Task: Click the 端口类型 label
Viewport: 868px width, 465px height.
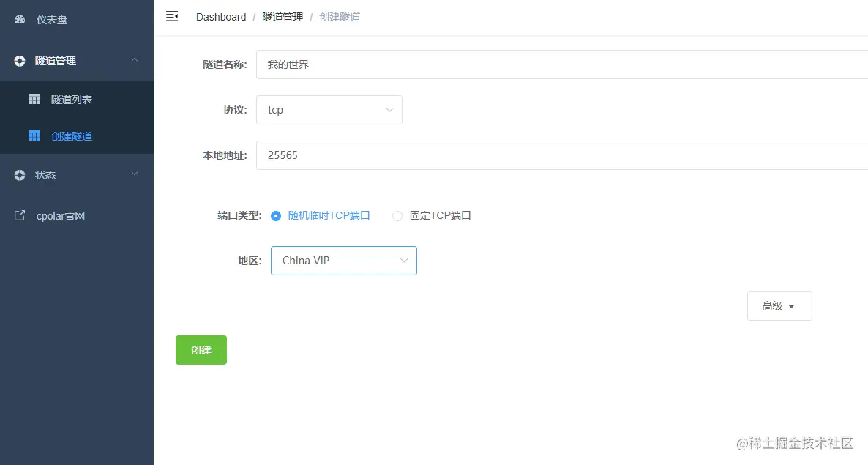Action: tap(239, 215)
